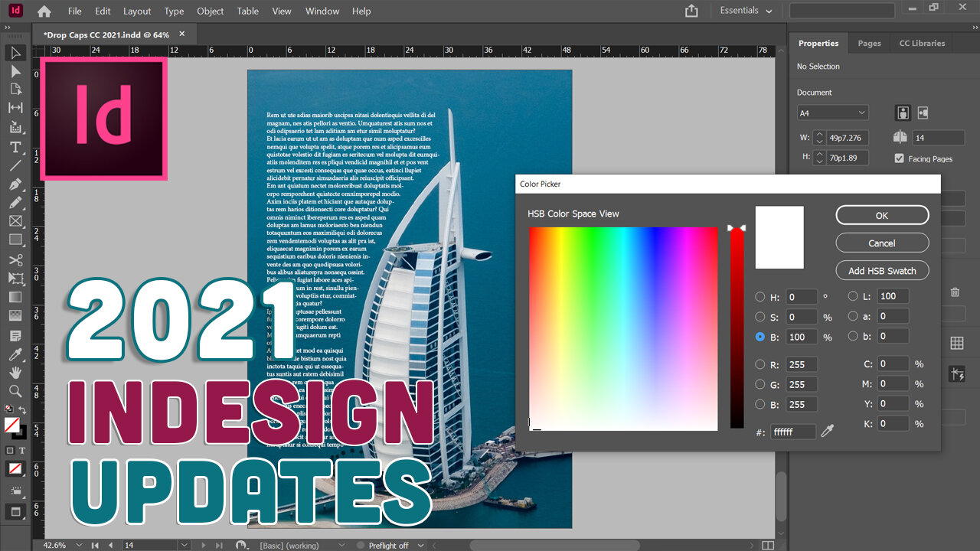
Task: Select the S saturation radio button
Action: (x=760, y=317)
